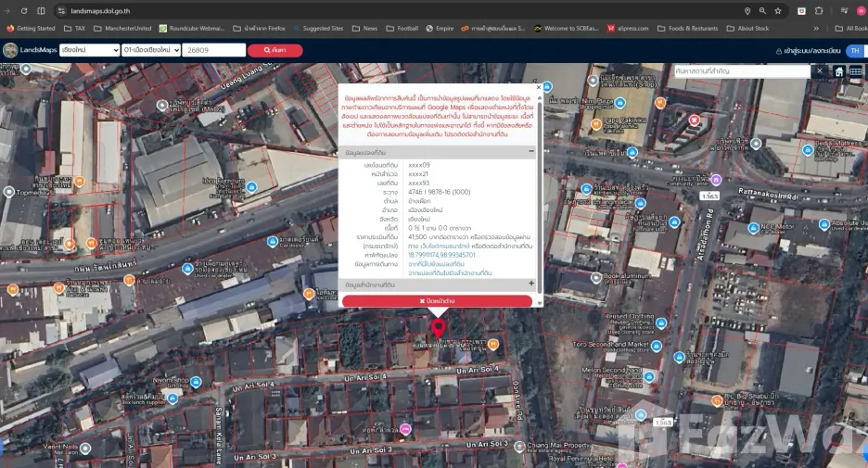This screenshot has height=468, width=868.
Task: Click the Book aluminum map marker
Action: point(595,278)
